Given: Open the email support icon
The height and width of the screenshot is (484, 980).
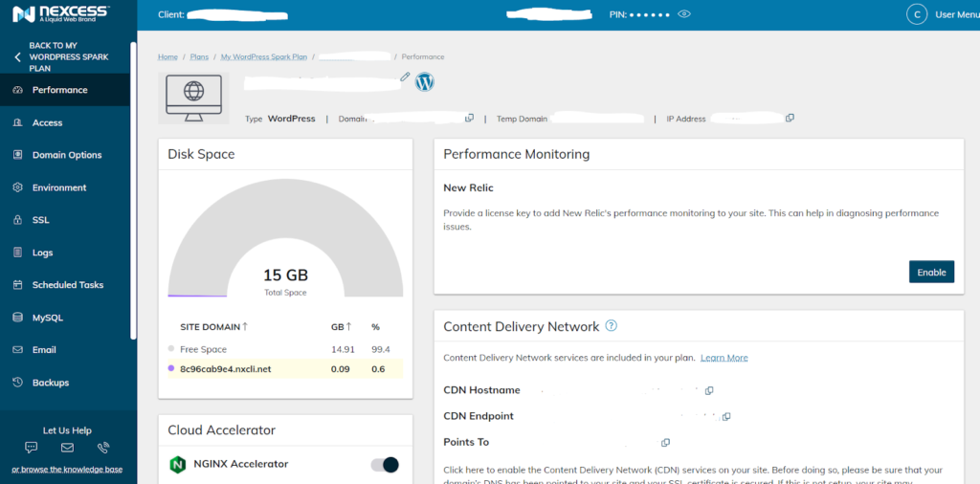Looking at the screenshot, I should click(68, 447).
